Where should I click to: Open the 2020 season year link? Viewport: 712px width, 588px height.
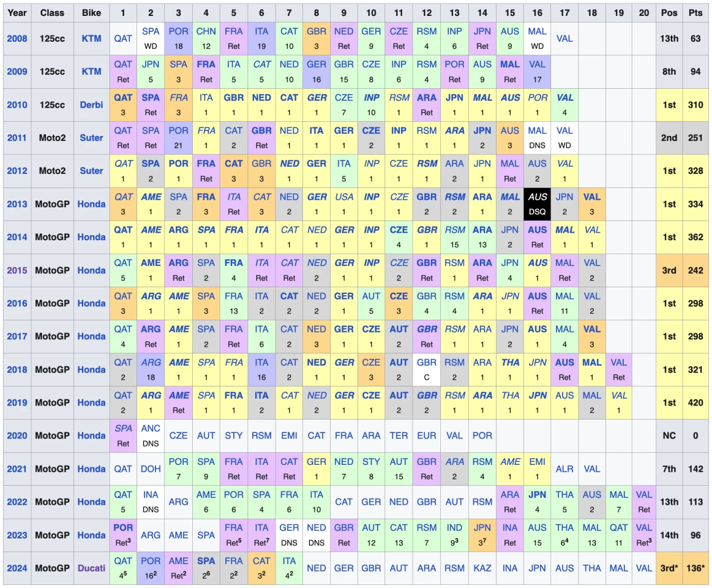[x=17, y=435]
